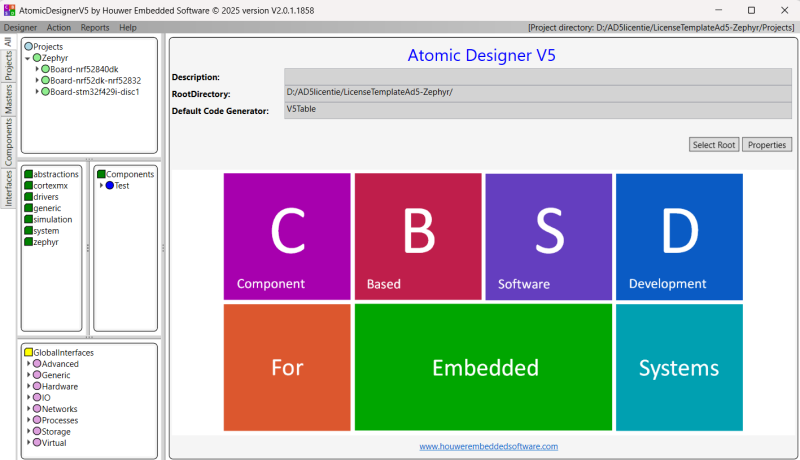
Task: Expand the Board-nrf52dk-nrf52832 node
Action: pos(37,80)
